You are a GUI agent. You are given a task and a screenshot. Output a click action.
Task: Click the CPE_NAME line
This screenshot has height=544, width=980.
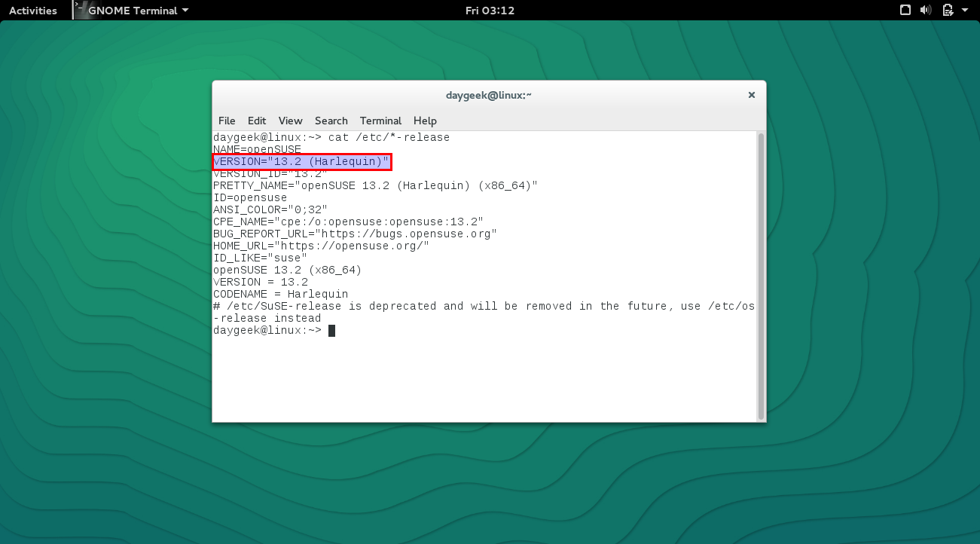[348, 222]
